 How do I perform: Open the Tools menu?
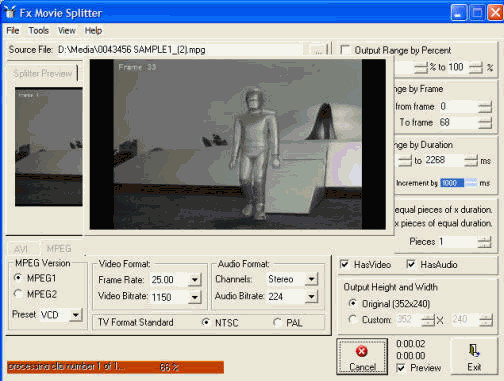pos(39,31)
